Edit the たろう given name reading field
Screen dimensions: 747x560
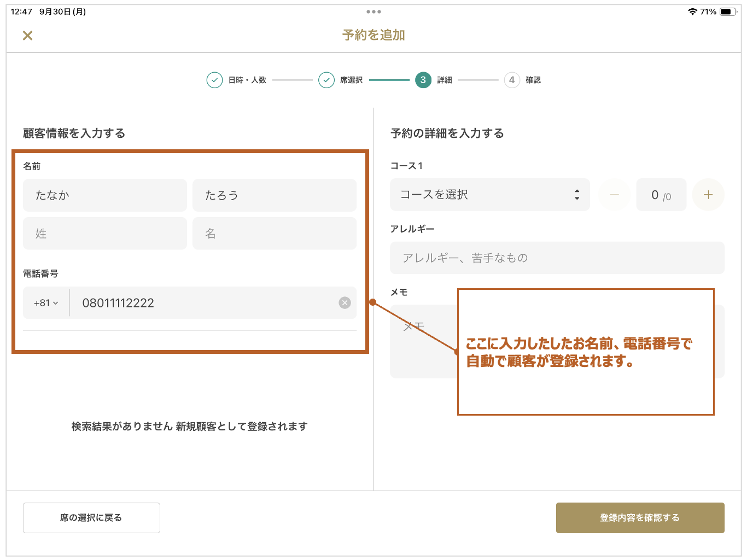click(275, 195)
